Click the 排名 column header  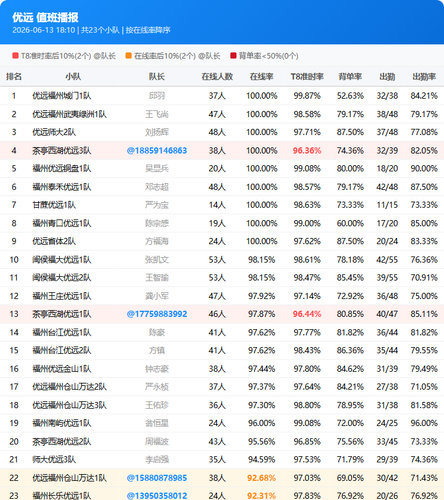click(x=14, y=77)
